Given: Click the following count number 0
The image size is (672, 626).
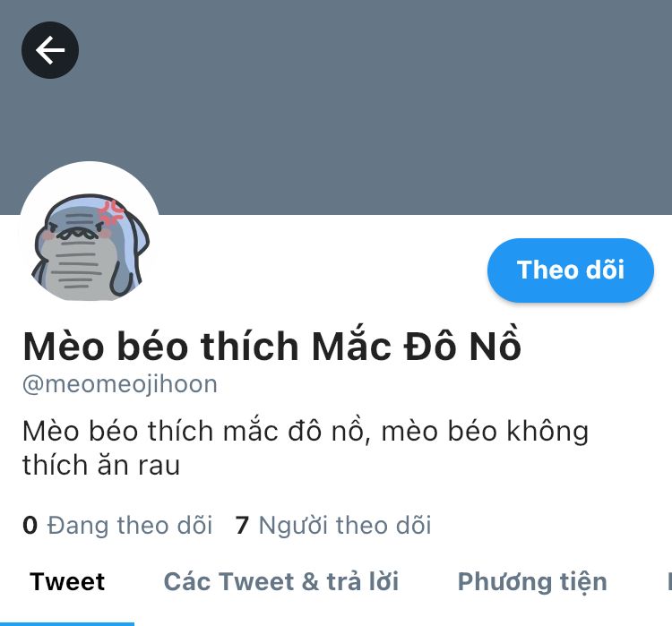Looking at the screenshot, I should [x=30, y=526].
